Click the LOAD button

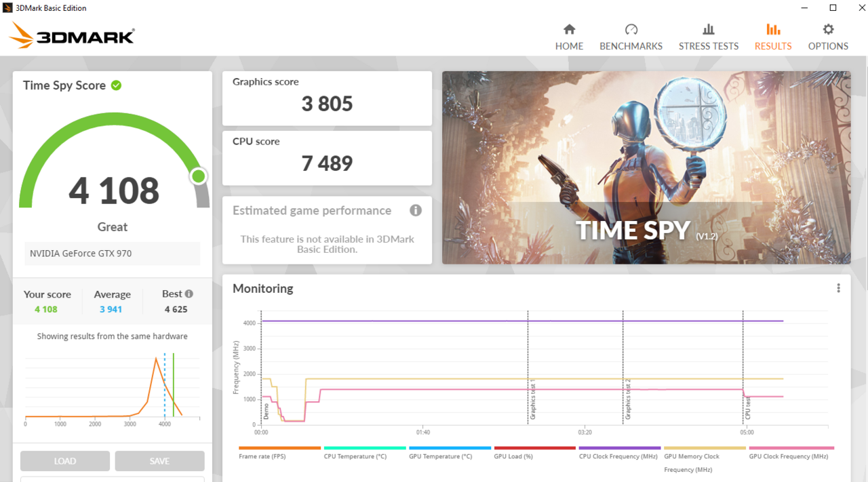[x=65, y=461]
